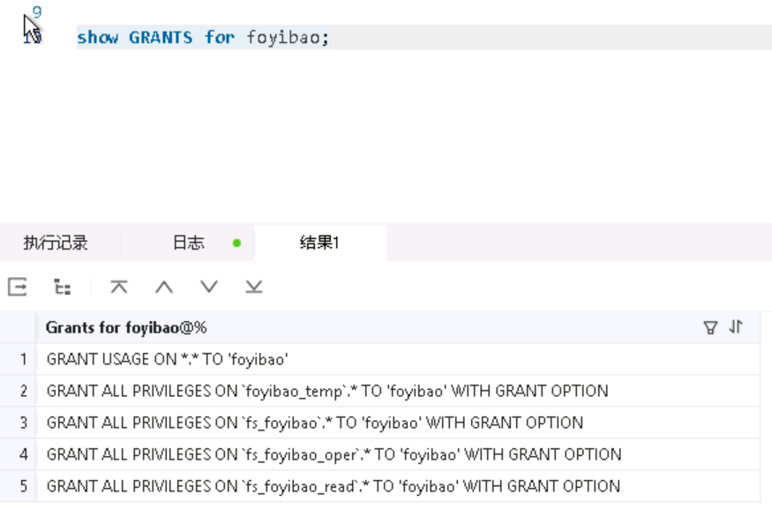The width and height of the screenshot is (772, 532).
Task: Click line number 9 in the editor gutter
Action: pyautogui.click(x=36, y=11)
